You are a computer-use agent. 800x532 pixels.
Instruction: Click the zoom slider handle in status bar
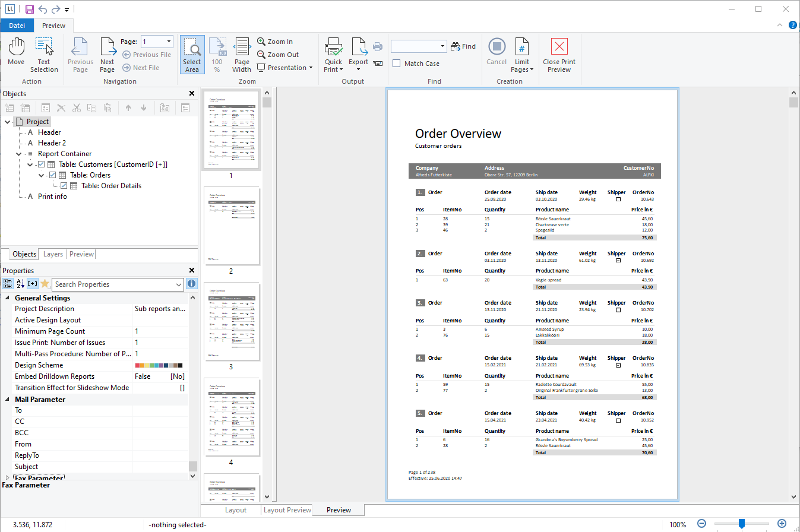pos(742,524)
